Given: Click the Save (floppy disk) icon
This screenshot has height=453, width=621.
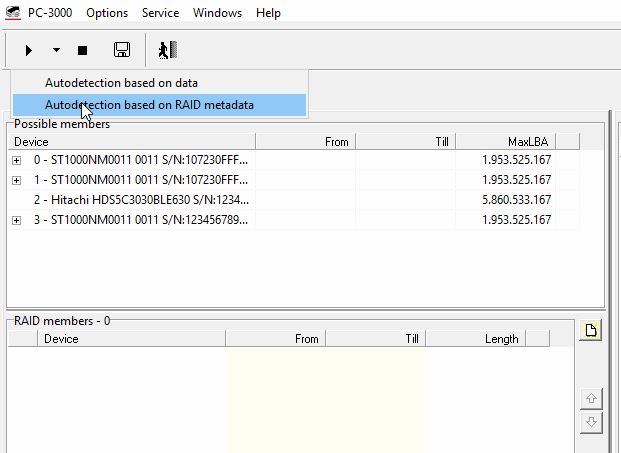Looking at the screenshot, I should point(122,50).
